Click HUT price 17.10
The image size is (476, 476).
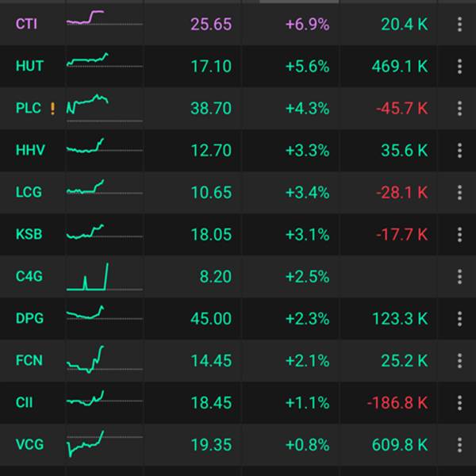[211, 67]
